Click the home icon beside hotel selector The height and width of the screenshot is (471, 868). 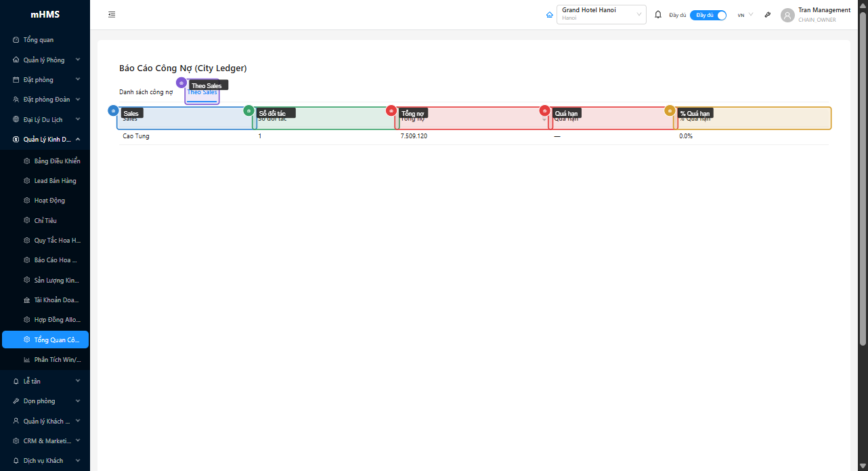[x=549, y=15]
